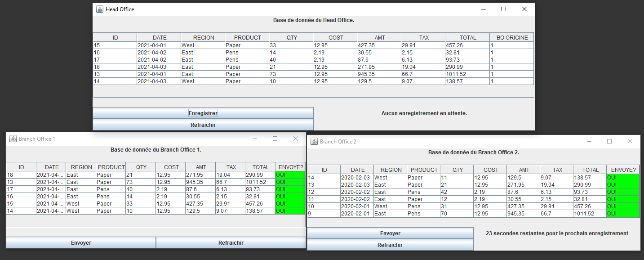Click the TOTAL header in Head Office table
This screenshot has height=260, width=644.
pos(467,38)
